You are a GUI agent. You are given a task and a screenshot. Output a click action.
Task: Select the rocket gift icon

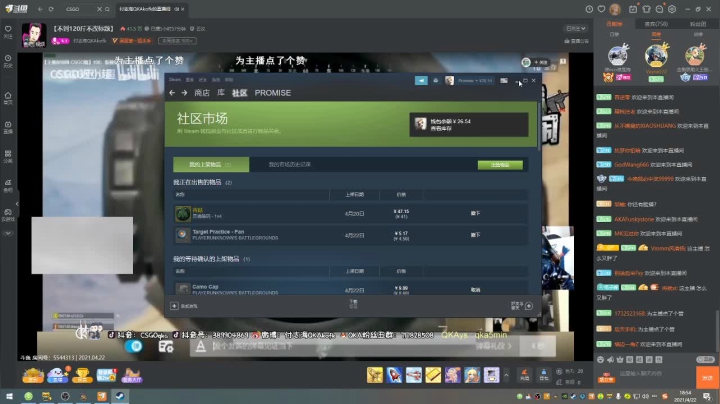394,375
